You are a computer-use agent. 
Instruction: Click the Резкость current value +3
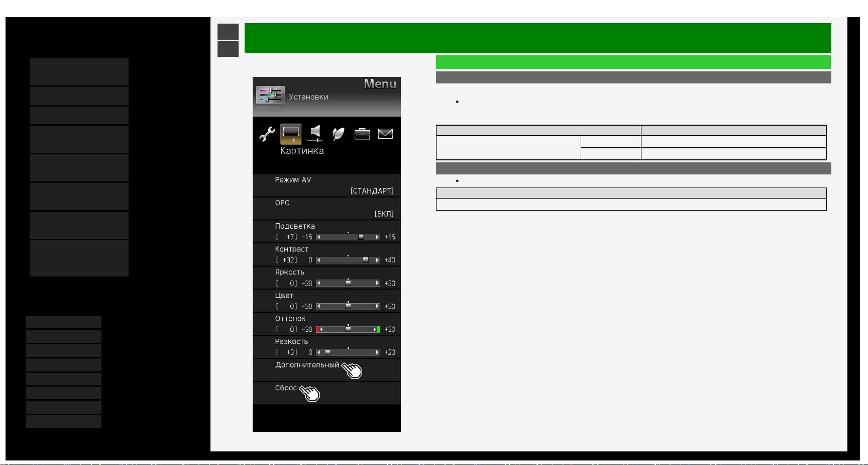click(291, 353)
